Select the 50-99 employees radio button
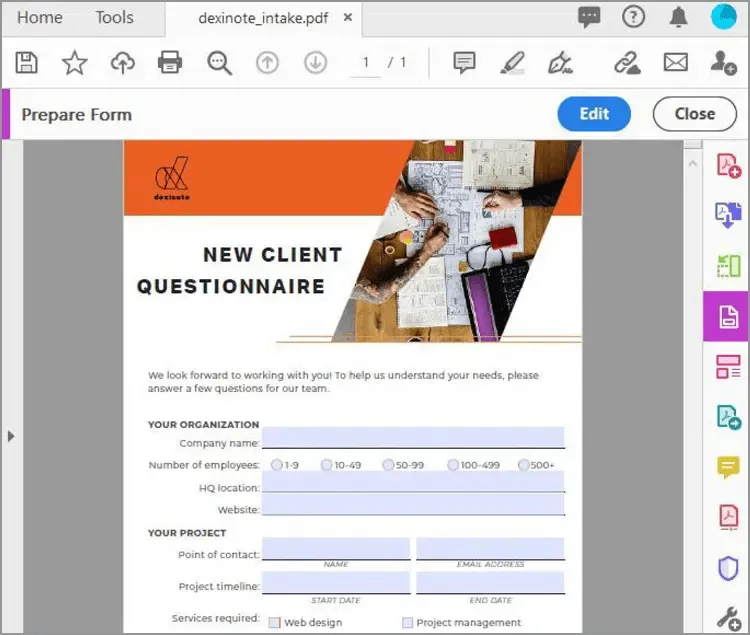This screenshot has height=635, width=750. coord(388,465)
